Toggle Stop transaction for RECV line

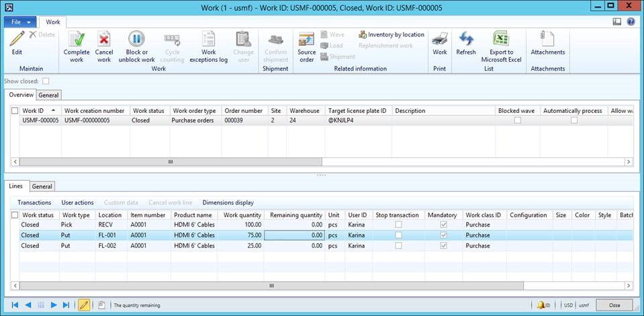pos(398,225)
